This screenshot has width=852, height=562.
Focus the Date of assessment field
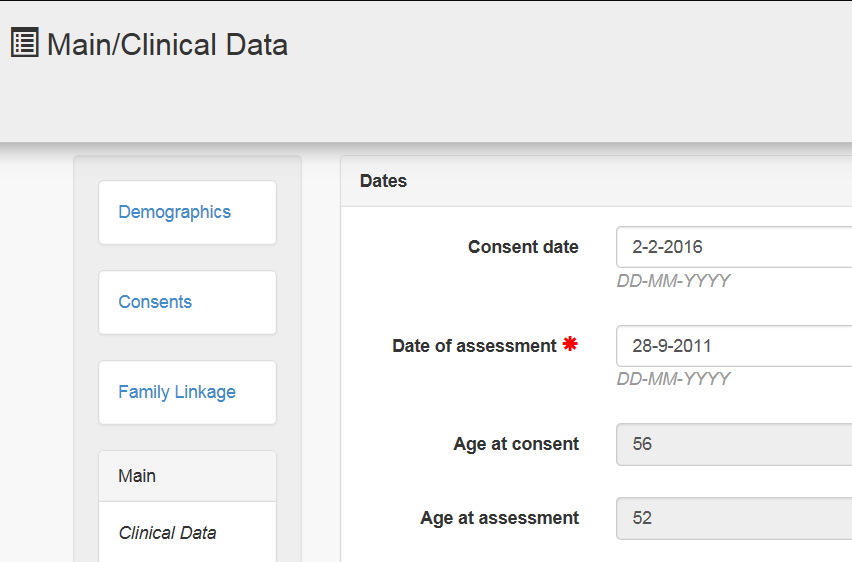pos(734,346)
